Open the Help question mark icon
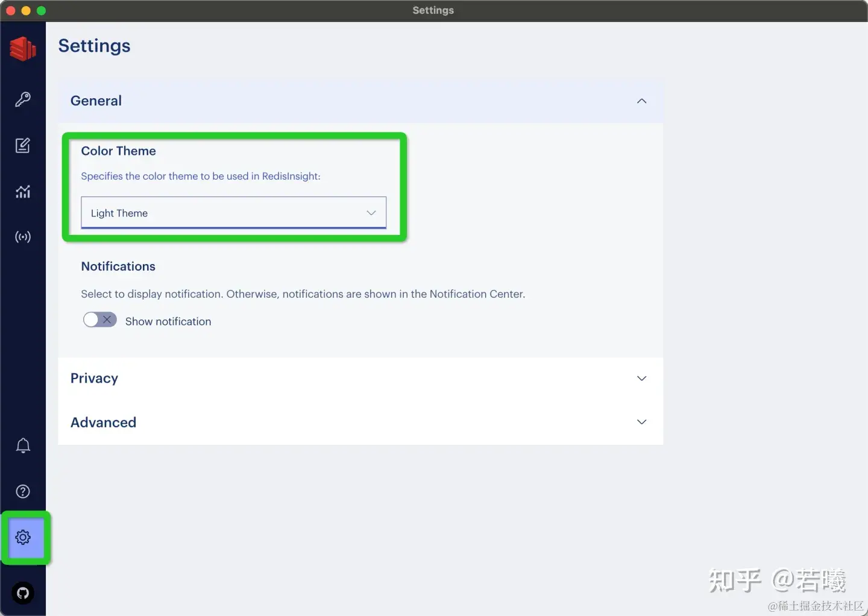 pos(23,491)
